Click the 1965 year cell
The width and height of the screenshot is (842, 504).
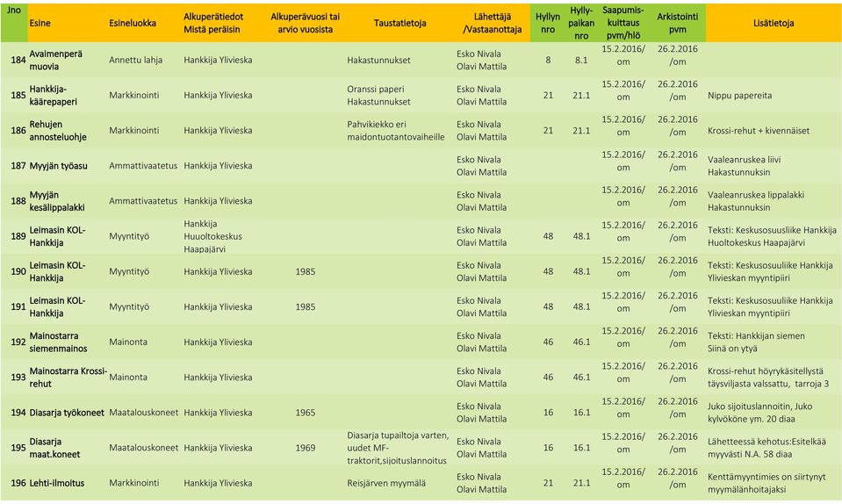coord(305,413)
